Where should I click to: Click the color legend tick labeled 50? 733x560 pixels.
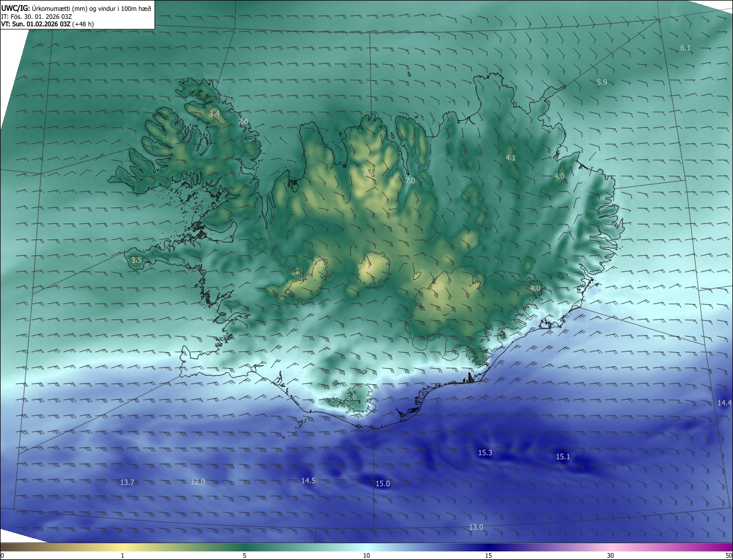[728, 555]
